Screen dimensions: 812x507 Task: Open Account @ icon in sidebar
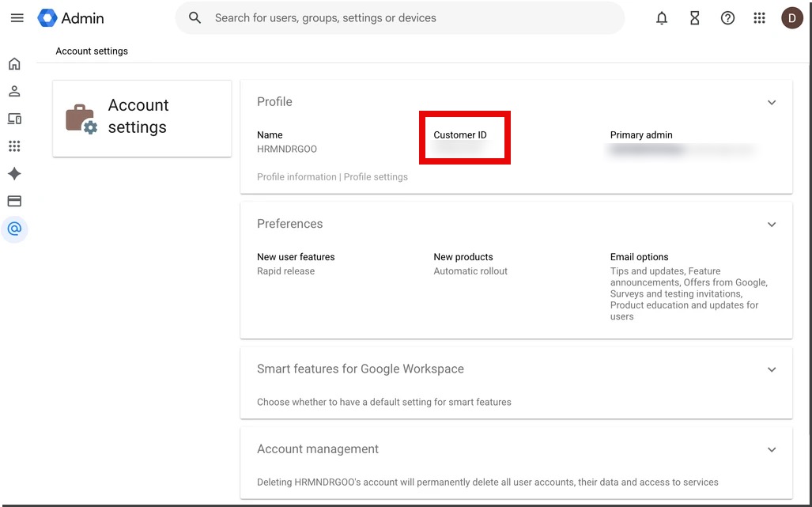tap(14, 229)
